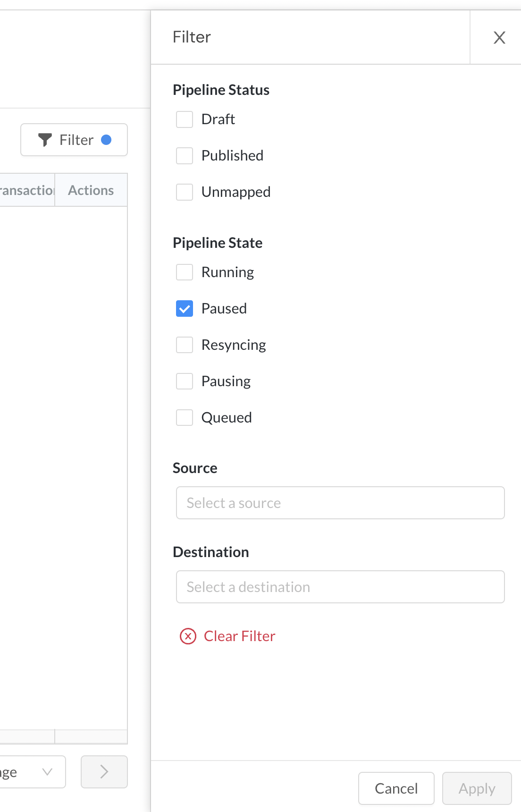Check the Draft pipeline status box
Screen dimensions: 521x812
coord(185,119)
